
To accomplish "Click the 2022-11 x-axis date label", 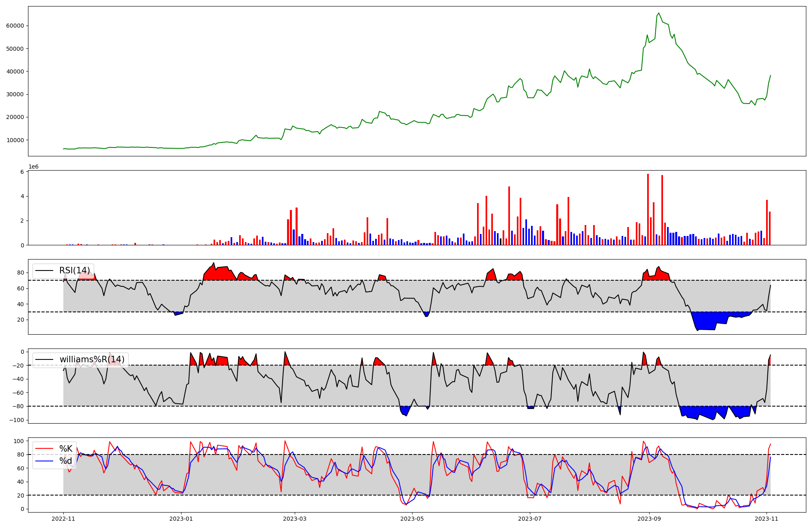I will pos(63,519).
